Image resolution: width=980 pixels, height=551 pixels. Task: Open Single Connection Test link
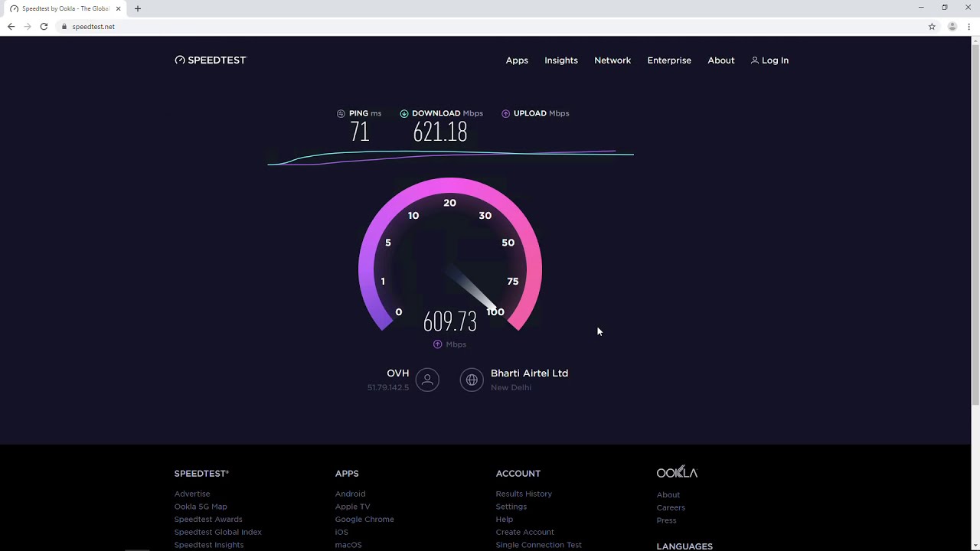(538, 545)
